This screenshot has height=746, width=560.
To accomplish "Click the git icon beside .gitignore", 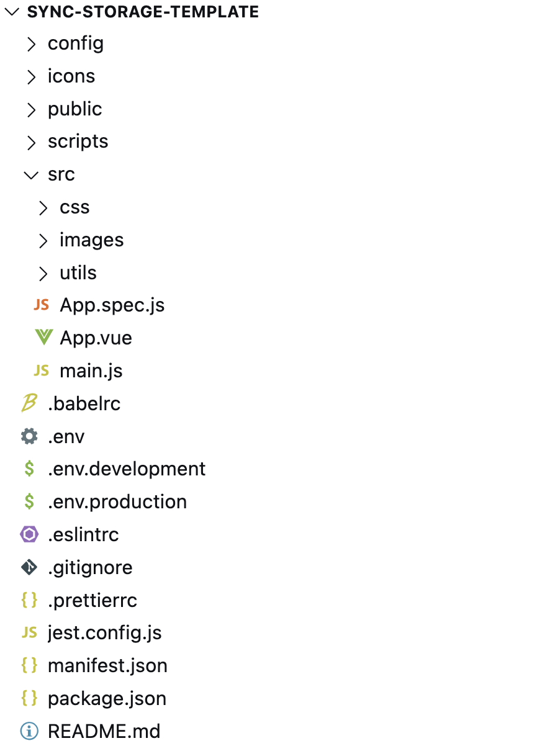I will pos(29,567).
